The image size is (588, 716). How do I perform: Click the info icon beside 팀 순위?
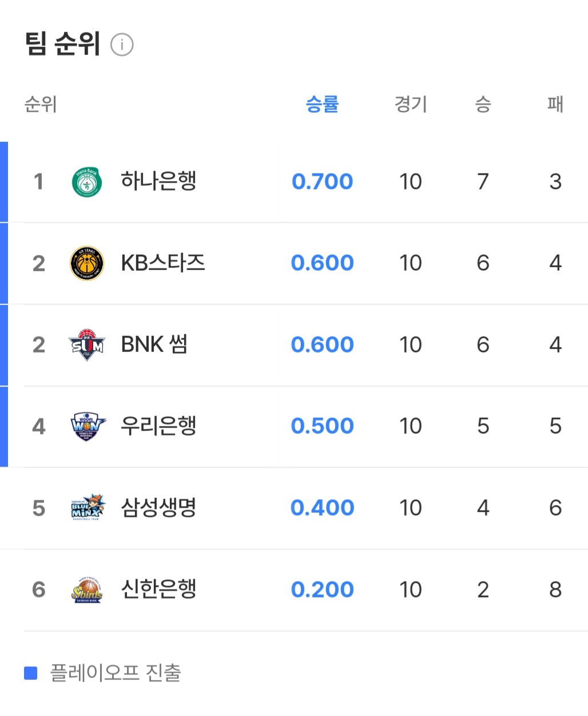point(122,45)
